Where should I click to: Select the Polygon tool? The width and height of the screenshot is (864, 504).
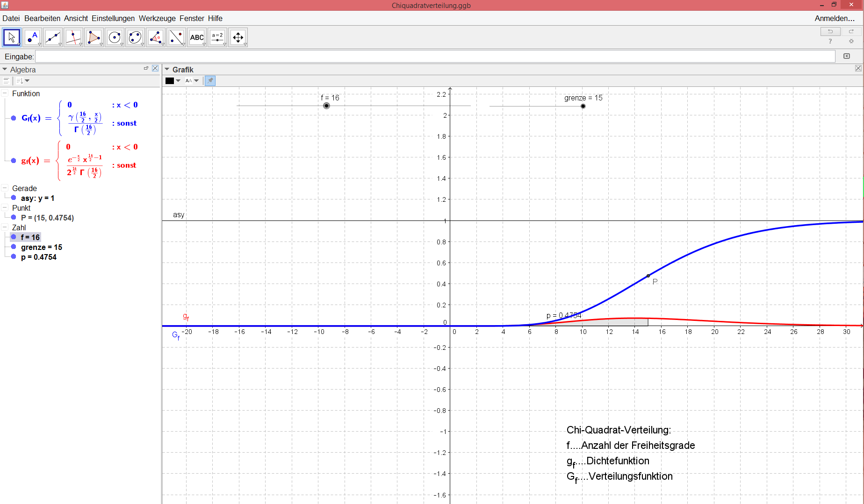94,37
